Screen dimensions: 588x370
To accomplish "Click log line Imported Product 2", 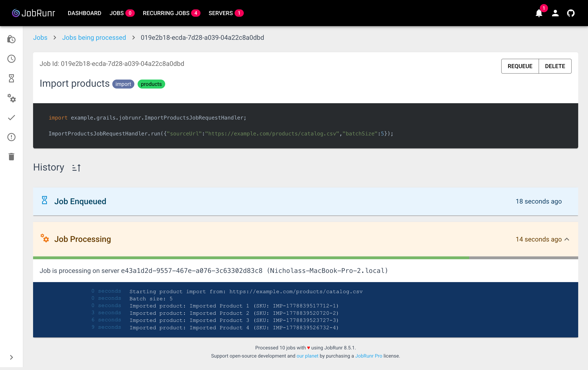I will click(x=234, y=313).
